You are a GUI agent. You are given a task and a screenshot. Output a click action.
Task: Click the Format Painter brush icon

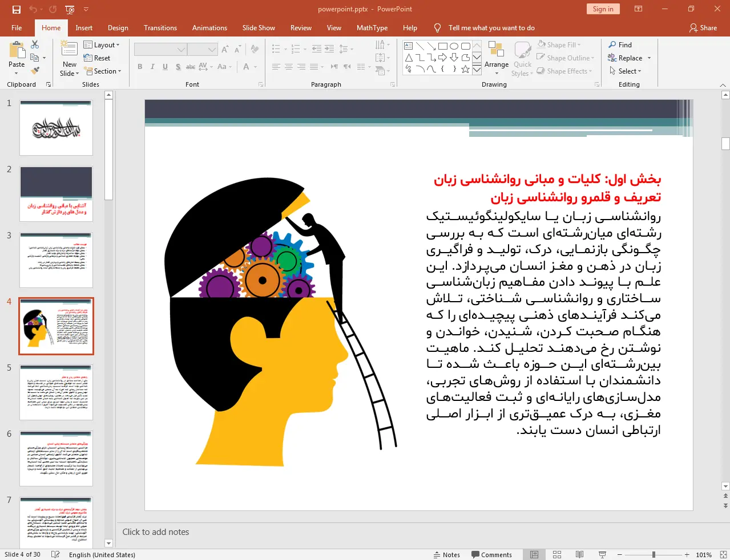[35, 71]
